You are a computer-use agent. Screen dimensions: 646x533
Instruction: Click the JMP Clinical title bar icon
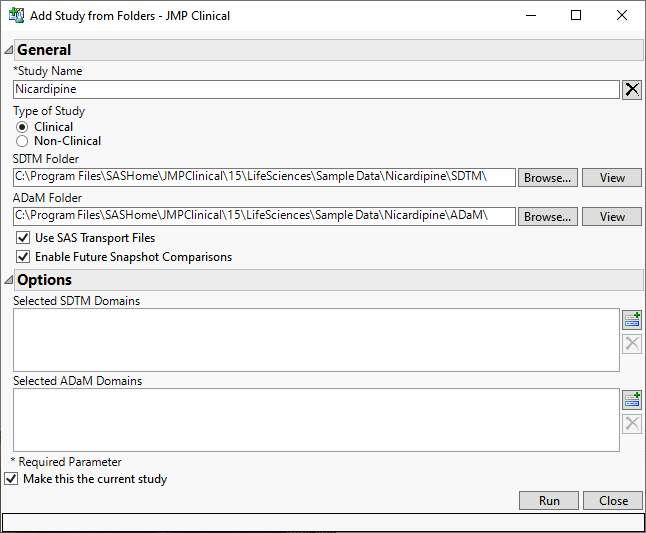pos(15,15)
